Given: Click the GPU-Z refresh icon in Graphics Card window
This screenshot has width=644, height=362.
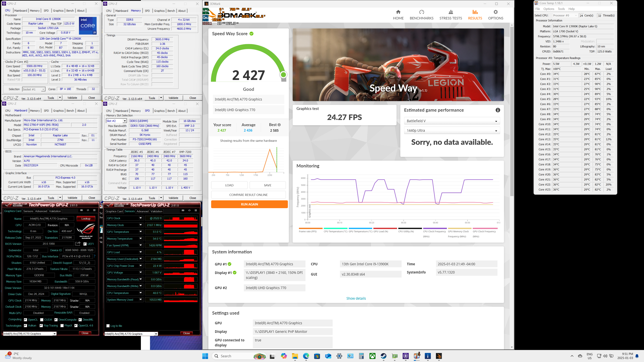Looking at the screenshot, I should (88, 210).
